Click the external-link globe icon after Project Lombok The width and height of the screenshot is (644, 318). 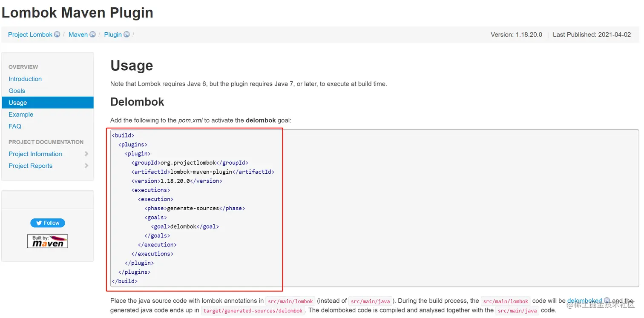point(57,34)
